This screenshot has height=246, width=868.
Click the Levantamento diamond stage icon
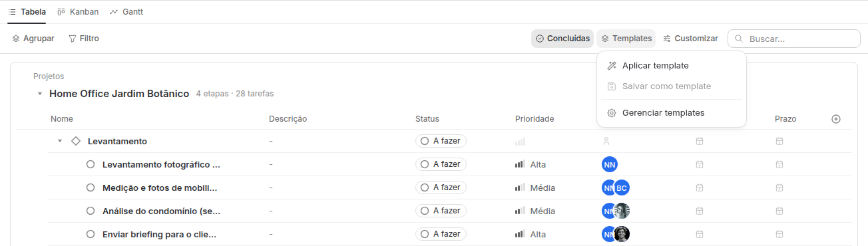click(76, 141)
